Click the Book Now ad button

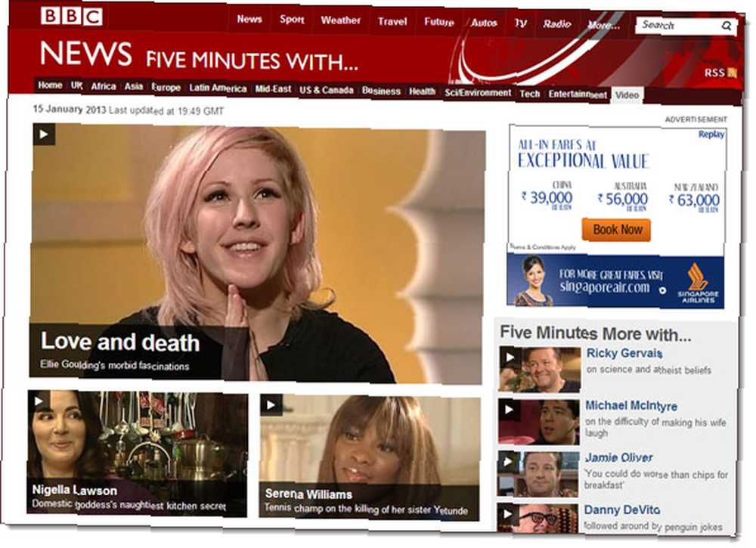[617, 230]
